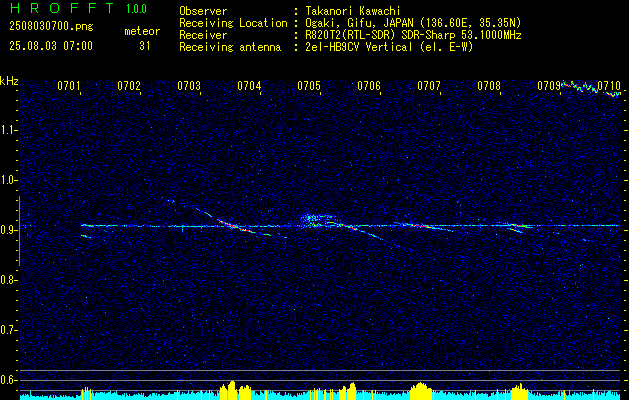Click the 0709 time axis marker
The width and height of the screenshot is (629, 400).
549,85
